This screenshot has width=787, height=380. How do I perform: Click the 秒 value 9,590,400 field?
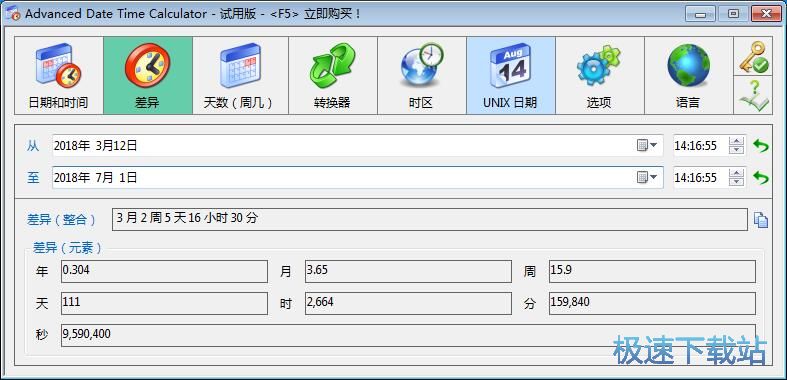coord(408,335)
